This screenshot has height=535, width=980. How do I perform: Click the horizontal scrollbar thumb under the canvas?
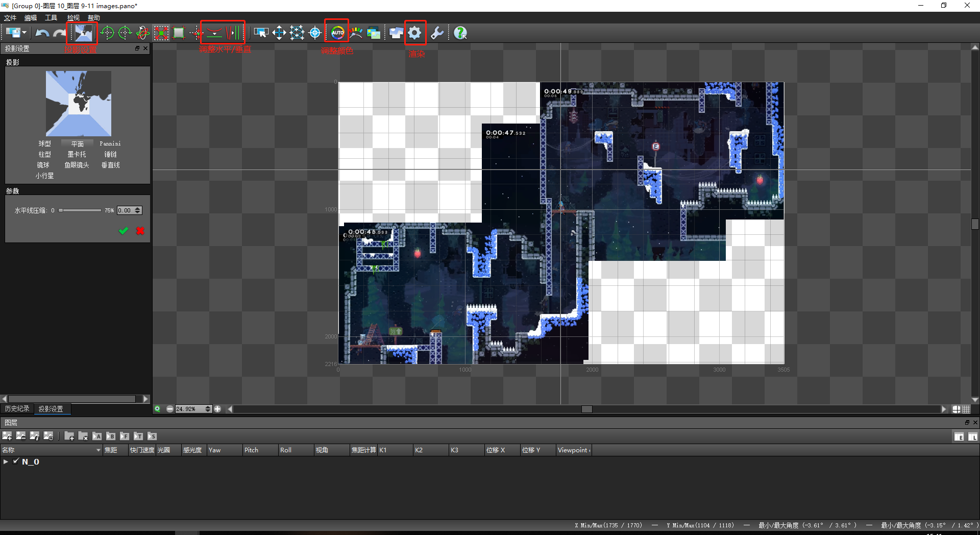[x=587, y=409]
